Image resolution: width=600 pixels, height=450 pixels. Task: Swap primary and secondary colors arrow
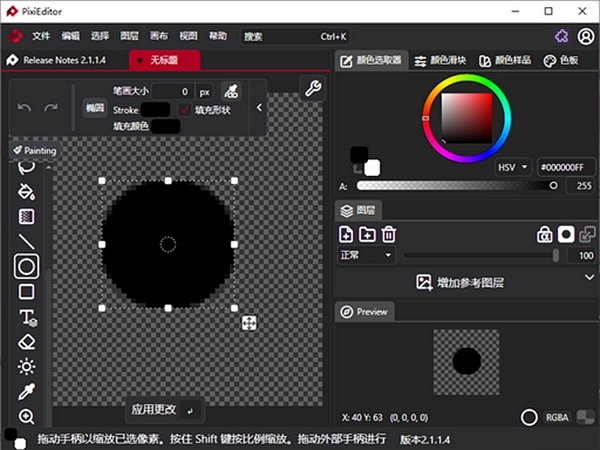357,169
